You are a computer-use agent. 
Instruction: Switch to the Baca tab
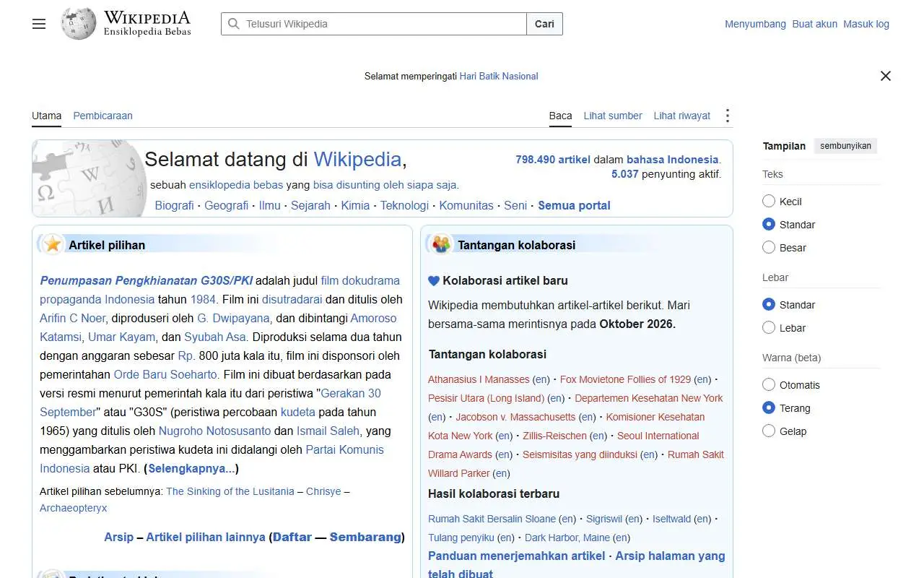pyautogui.click(x=560, y=116)
